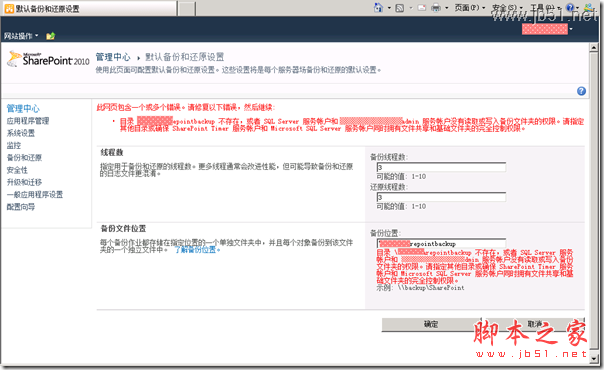Follow the 了解备份位置 link
The height and width of the screenshot is (370, 604).
pyautogui.click(x=197, y=250)
